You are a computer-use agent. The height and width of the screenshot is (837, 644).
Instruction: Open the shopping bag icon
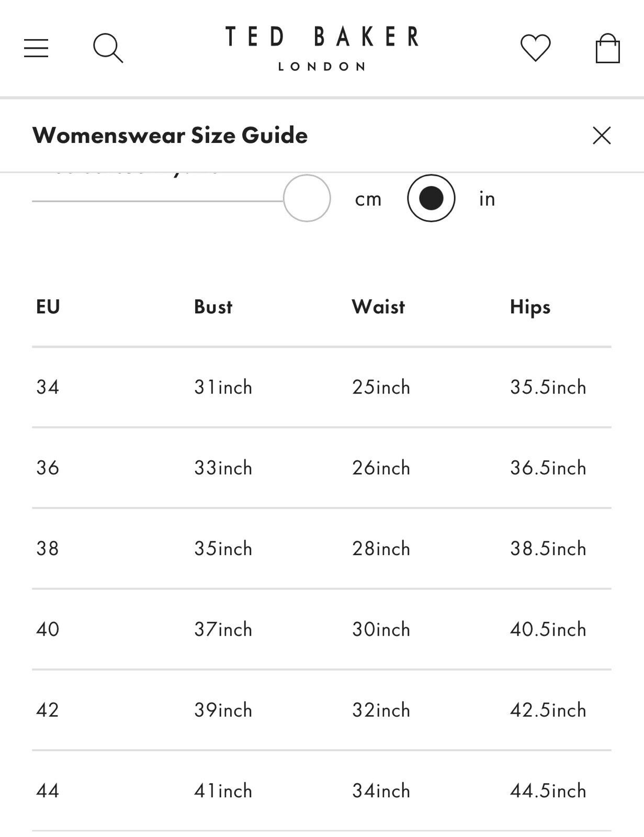pyautogui.click(x=607, y=48)
